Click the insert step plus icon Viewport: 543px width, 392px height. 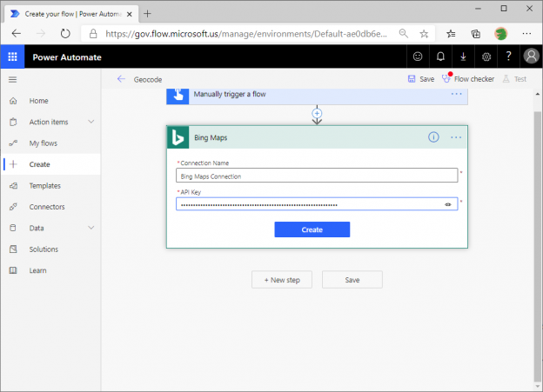(x=317, y=113)
